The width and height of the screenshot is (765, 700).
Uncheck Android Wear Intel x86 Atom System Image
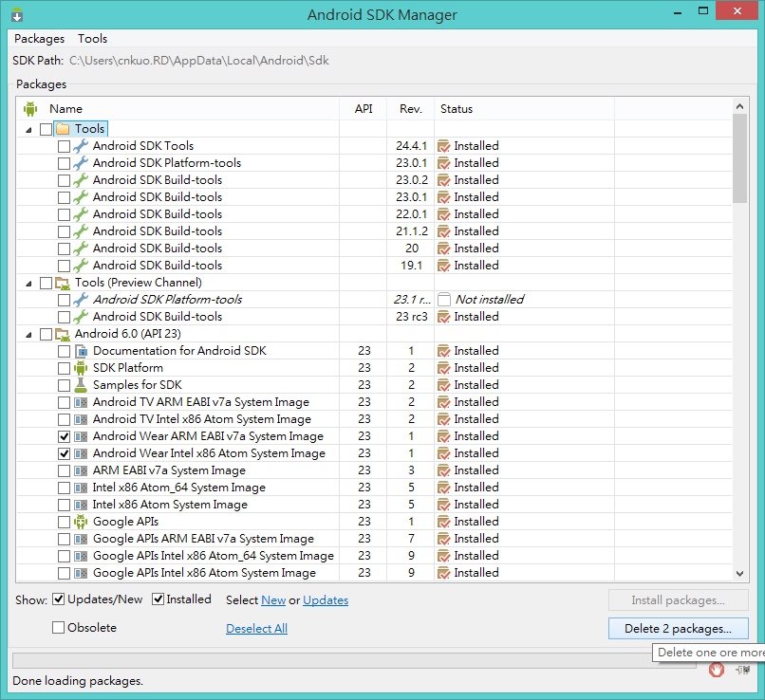64,453
